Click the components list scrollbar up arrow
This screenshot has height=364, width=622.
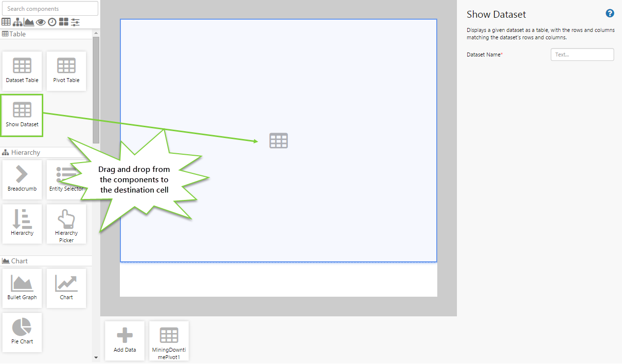pyautogui.click(x=96, y=32)
